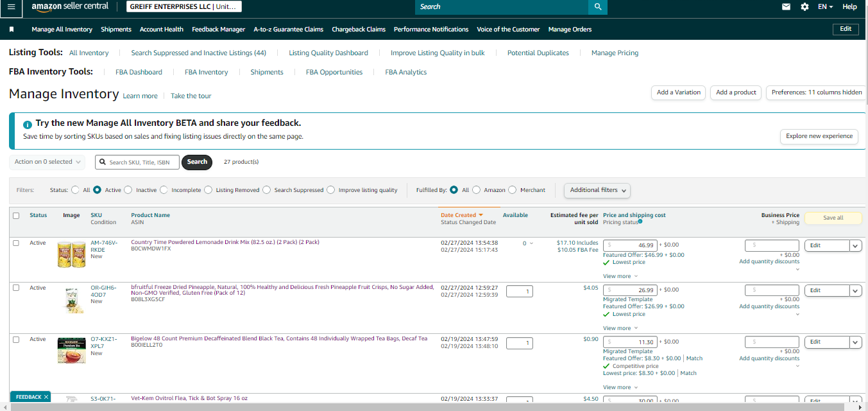Open the settings gear icon
This screenshot has width=868, height=411.
804,6
